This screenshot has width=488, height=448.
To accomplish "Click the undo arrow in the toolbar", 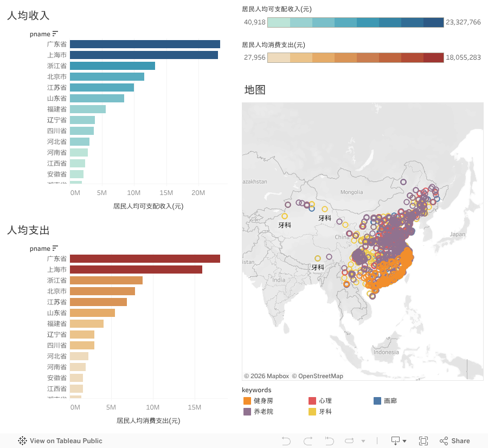I will point(286,441).
